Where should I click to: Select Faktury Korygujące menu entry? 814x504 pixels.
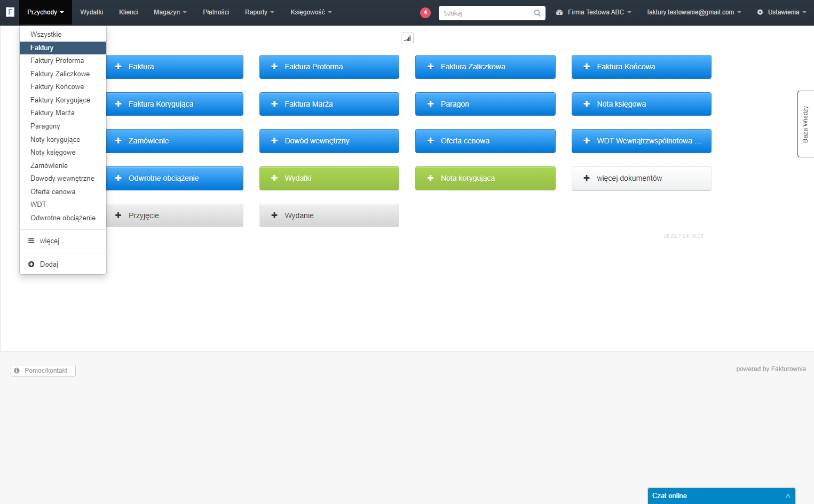click(63, 100)
